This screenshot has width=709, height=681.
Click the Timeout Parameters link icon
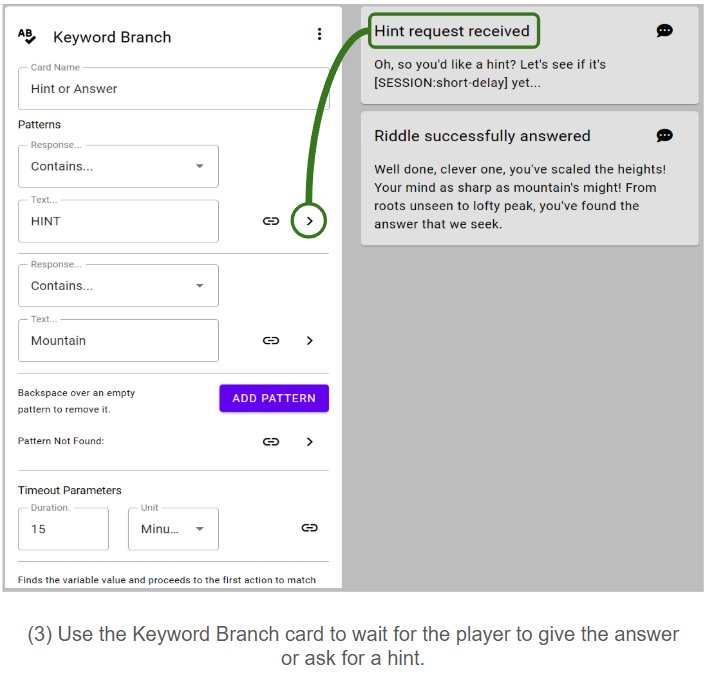pos(310,528)
